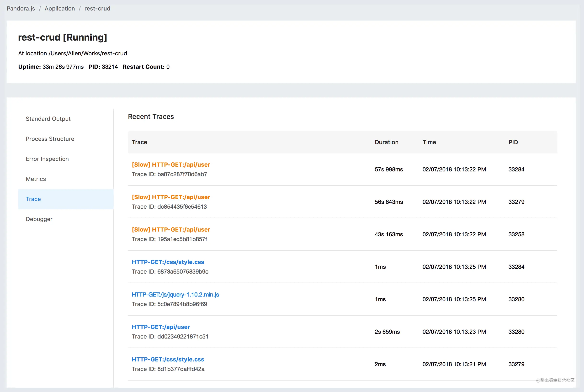Click the Time column header

(429, 142)
